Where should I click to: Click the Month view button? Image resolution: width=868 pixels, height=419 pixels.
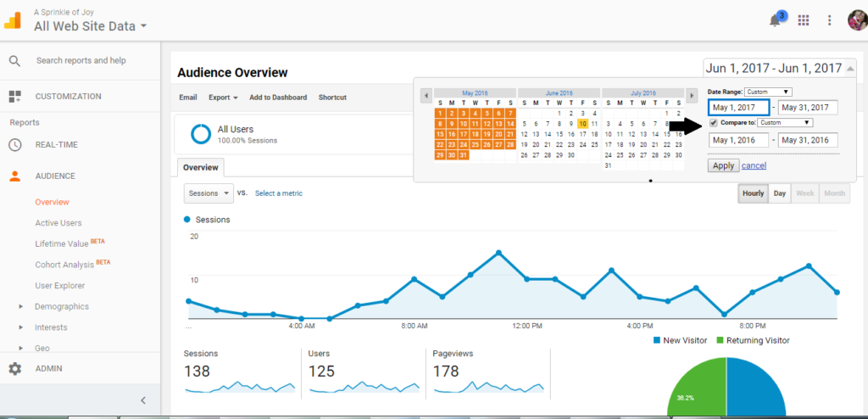point(834,193)
